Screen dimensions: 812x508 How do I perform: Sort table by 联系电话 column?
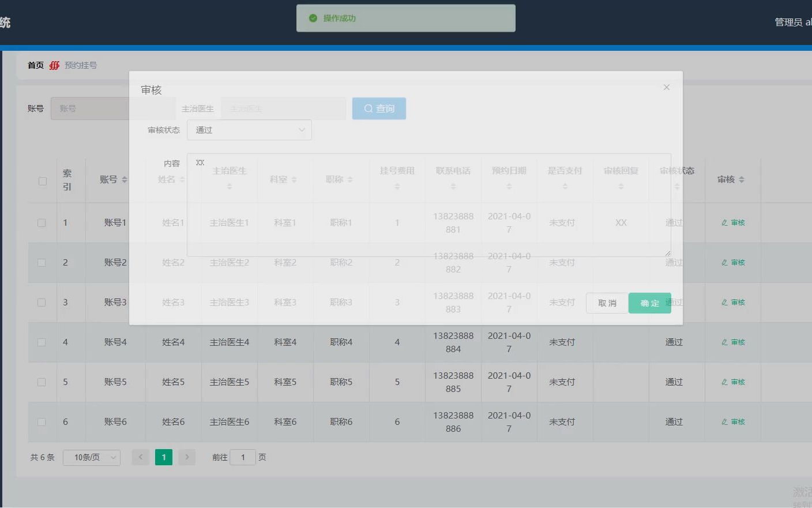coord(453,187)
